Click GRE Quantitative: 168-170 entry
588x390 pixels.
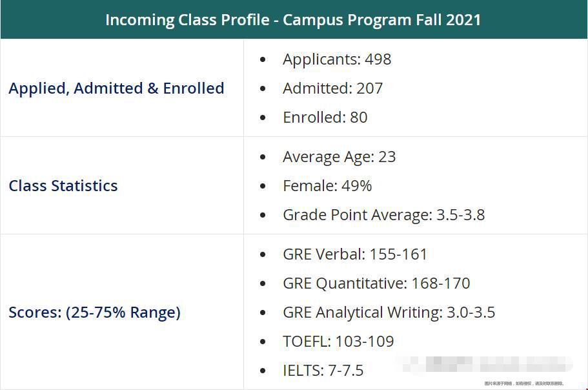[x=376, y=283]
